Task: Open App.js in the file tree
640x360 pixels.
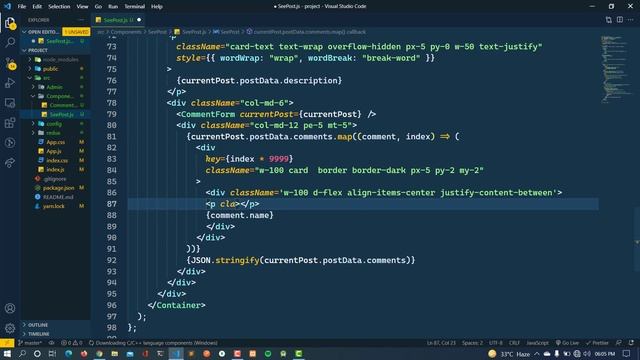Action: pyautogui.click(x=56, y=151)
